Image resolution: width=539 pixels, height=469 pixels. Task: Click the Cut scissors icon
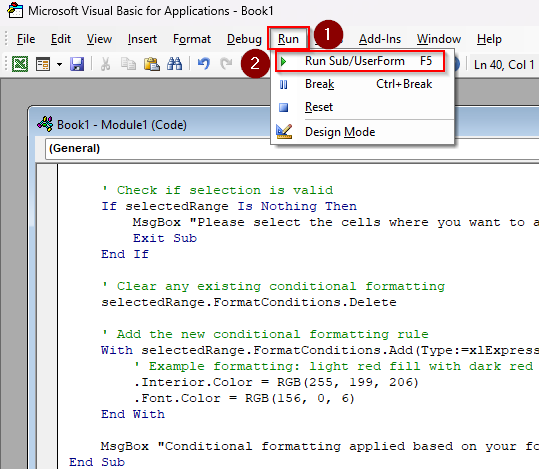(106, 64)
